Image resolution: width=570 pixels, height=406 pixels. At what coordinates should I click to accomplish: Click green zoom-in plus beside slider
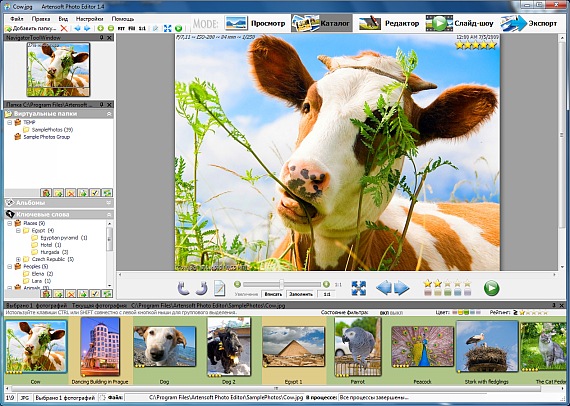coord(326,284)
